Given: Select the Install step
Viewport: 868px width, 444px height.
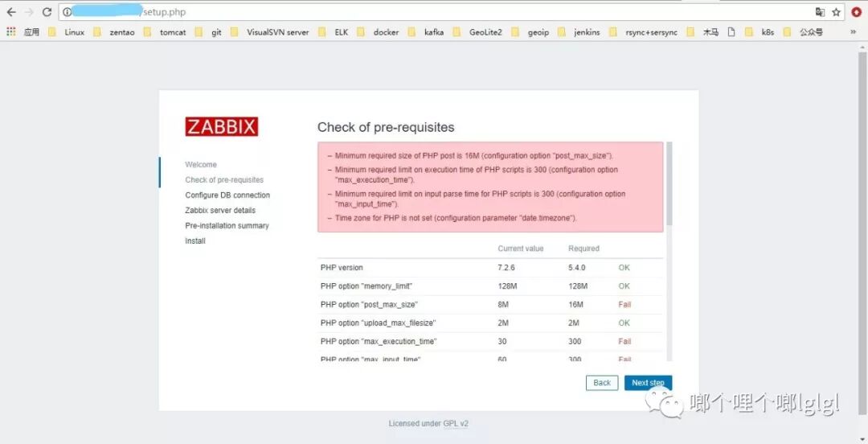Looking at the screenshot, I should pos(194,240).
